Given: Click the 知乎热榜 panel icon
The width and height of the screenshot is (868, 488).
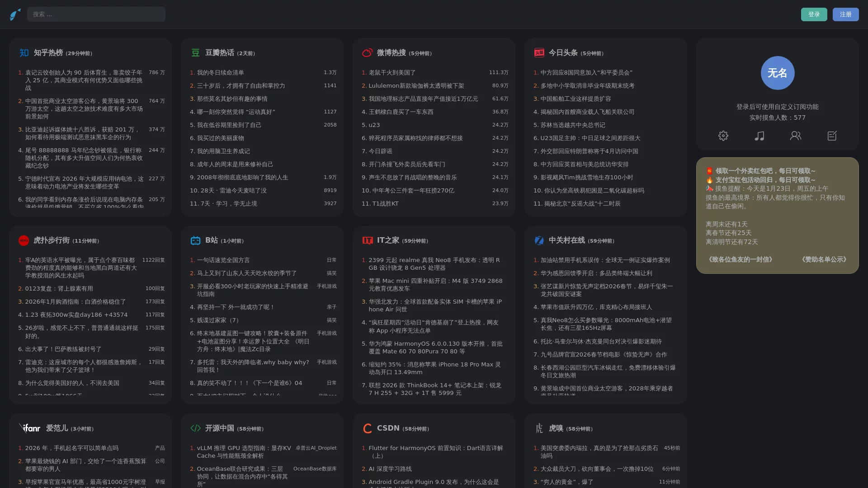Looking at the screenshot, I should [x=24, y=53].
